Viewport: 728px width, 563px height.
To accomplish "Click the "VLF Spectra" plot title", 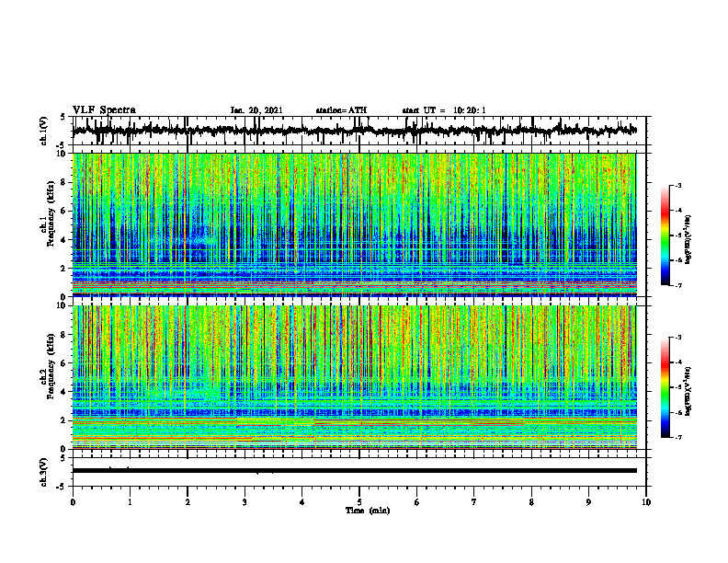I will tap(104, 110).
